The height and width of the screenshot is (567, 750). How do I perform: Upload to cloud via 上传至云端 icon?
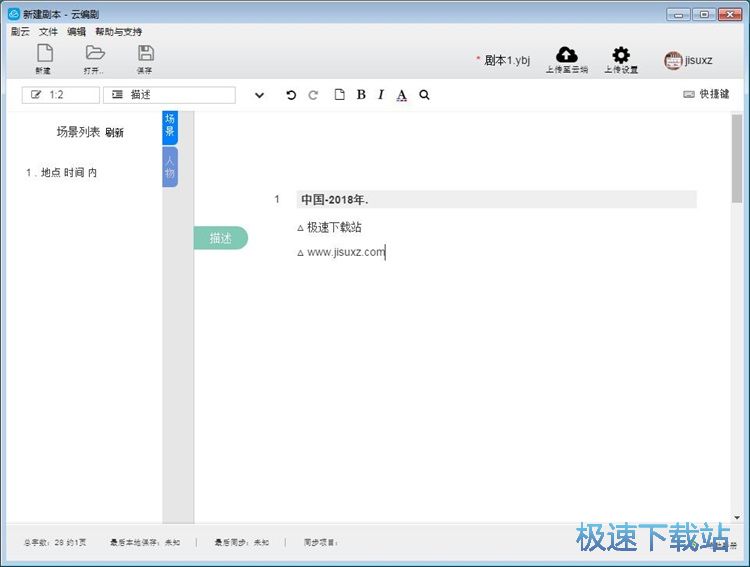point(566,56)
